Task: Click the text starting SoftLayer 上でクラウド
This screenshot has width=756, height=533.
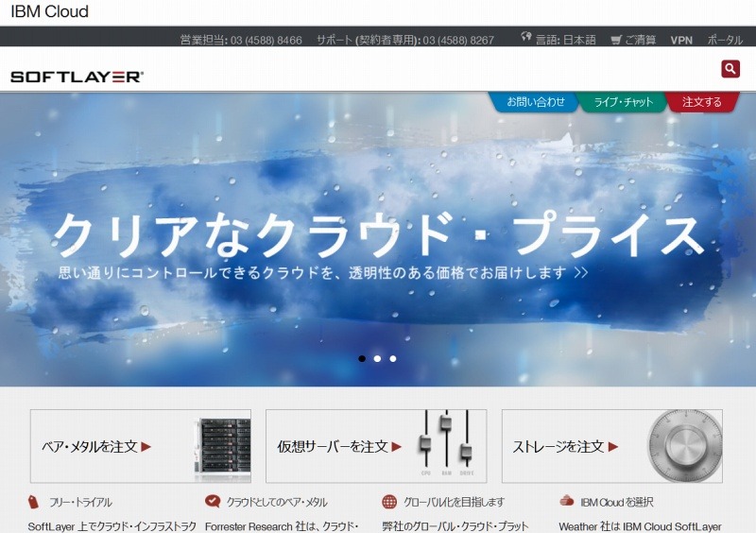Action: point(112,526)
